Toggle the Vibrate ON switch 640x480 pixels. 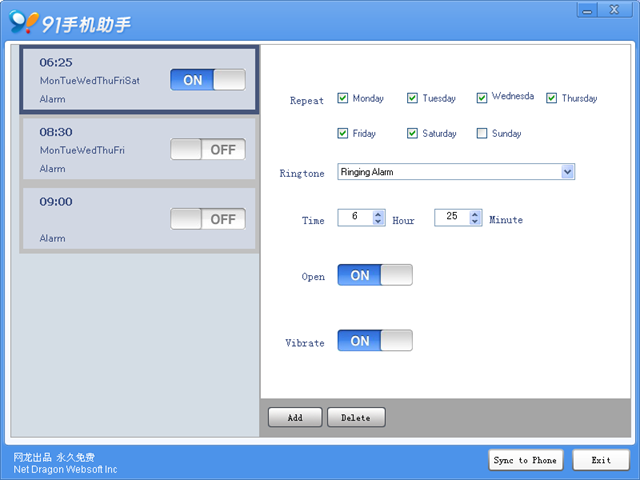point(375,340)
